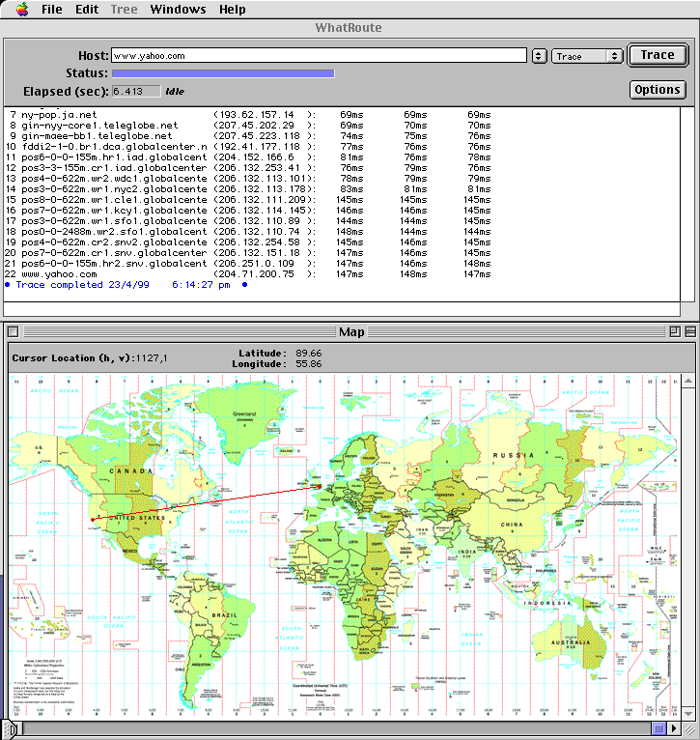Open the Help menu
Image resolution: width=700 pixels, height=740 pixels.
coord(232,9)
